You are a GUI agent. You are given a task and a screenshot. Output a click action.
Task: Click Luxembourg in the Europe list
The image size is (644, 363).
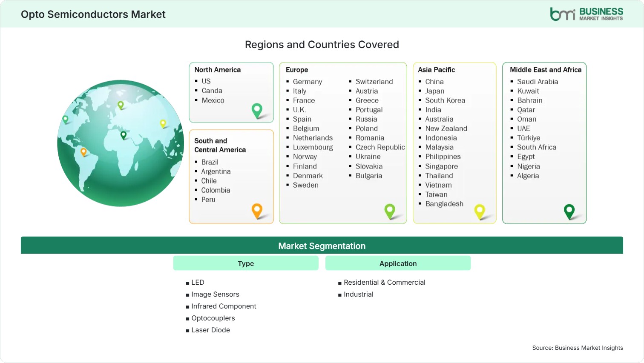coord(313,147)
